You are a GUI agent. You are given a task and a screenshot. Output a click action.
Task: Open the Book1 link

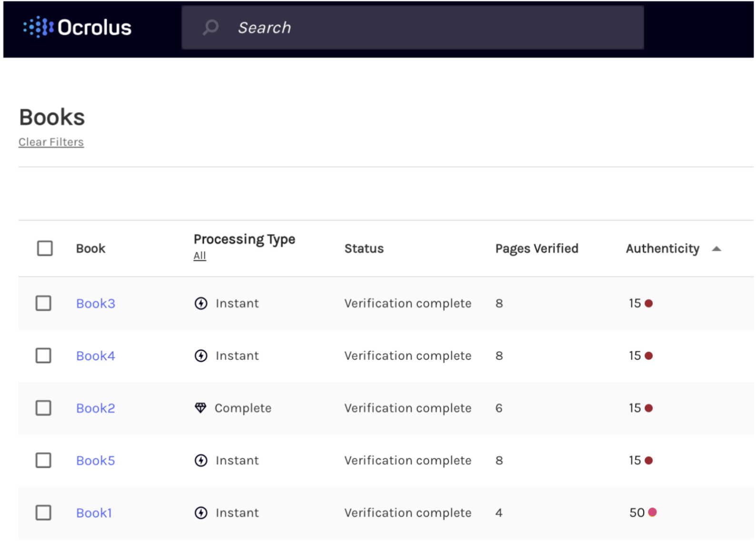tap(94, 513)
